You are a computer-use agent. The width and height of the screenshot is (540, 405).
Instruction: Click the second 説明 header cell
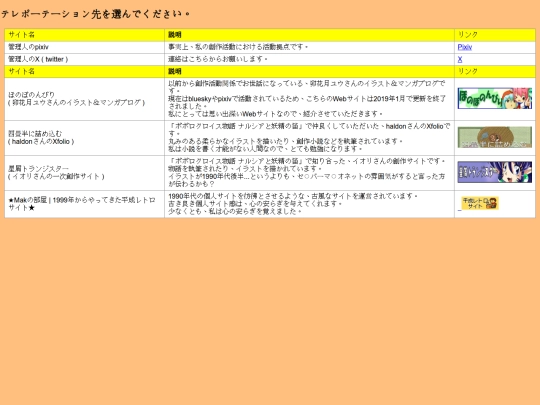(309, 72)
